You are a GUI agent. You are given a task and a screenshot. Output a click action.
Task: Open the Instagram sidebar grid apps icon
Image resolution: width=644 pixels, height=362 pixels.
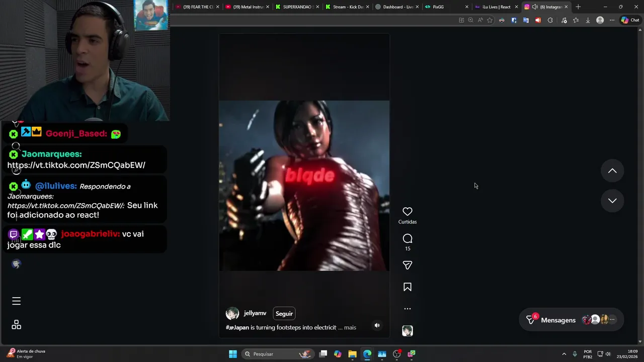click(16, 325)
